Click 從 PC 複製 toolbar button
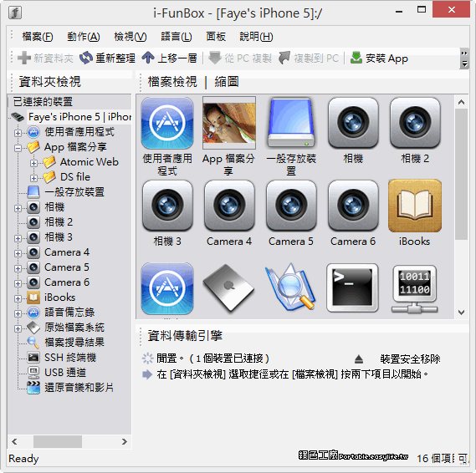The width and height of the screenshot is (476, 473). point(240,58)
